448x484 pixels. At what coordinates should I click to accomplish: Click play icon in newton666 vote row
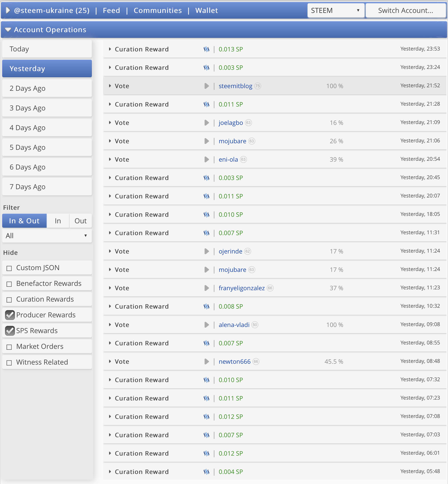[x=206, y=362]
